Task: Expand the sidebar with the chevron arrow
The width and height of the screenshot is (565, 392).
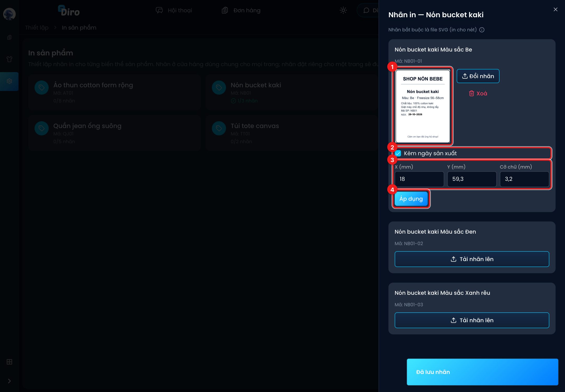Action: click(9, 381)
